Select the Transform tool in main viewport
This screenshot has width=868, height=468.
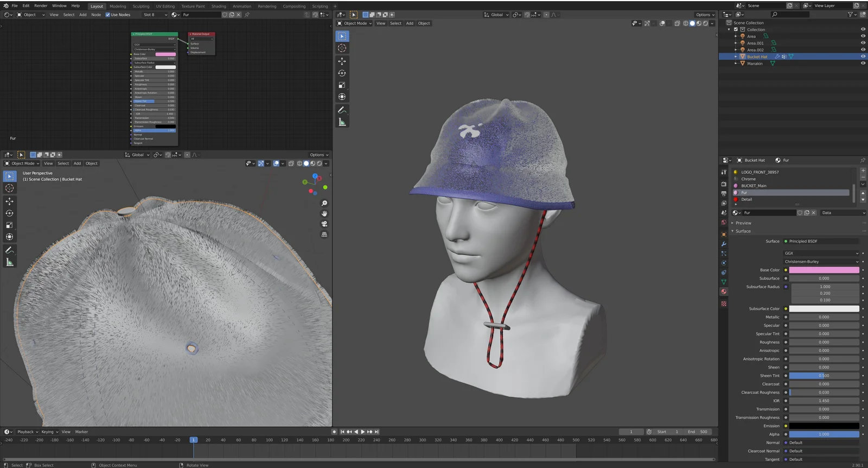coord(342,97)
